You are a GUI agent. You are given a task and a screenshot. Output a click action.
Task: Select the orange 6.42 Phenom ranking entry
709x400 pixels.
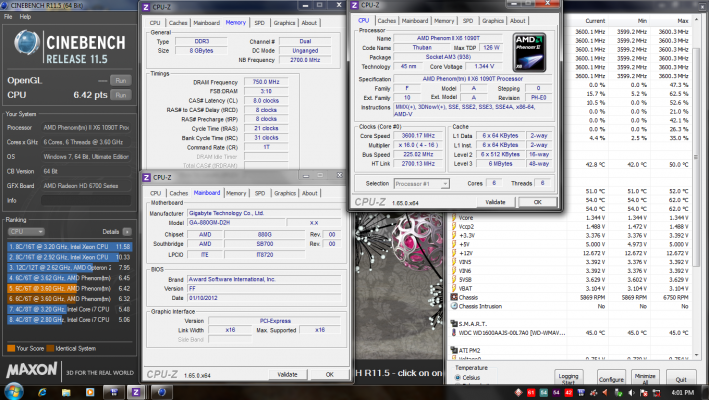click(x=69, y=288)
